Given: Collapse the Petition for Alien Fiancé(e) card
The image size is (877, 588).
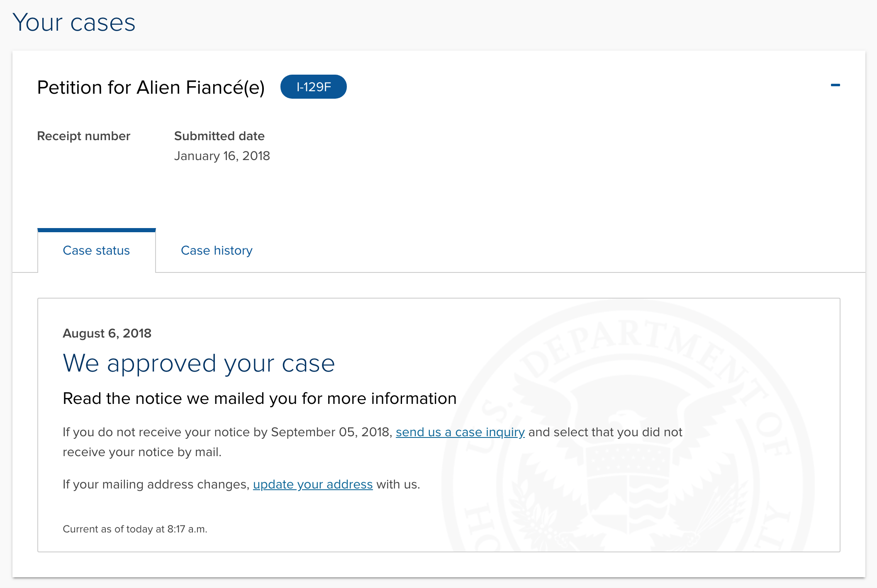Looking at the screenshot, I should (835, 85).
